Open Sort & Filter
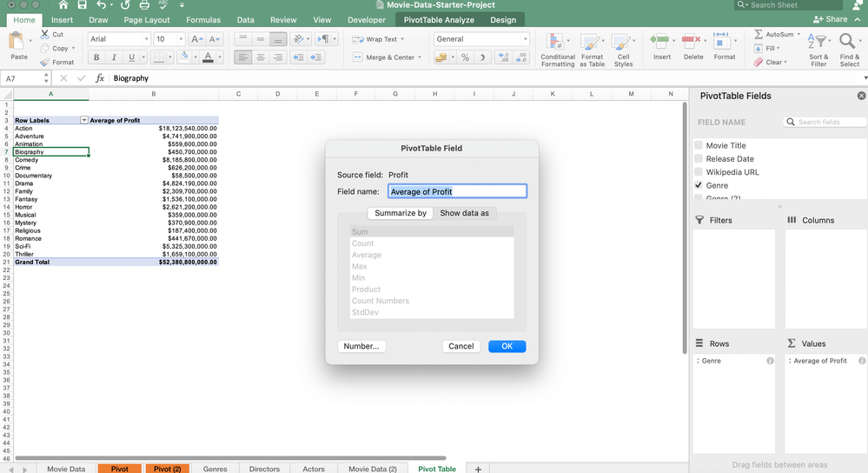Screen dimensions: 868x473 [x=818, y=50]
